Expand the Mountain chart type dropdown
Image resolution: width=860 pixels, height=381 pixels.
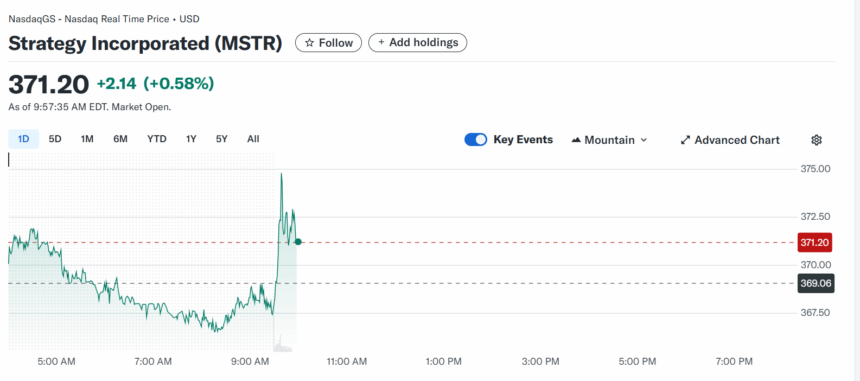point(609,140)
